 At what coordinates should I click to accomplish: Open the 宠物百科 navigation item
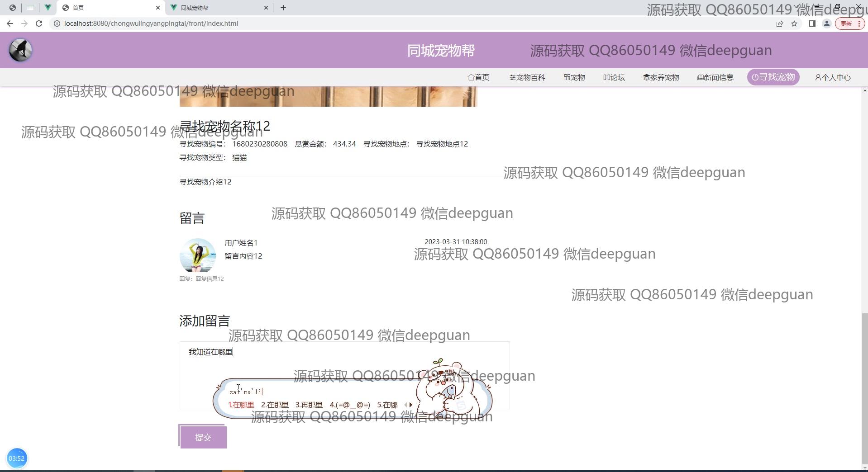(x=527, y=77)
